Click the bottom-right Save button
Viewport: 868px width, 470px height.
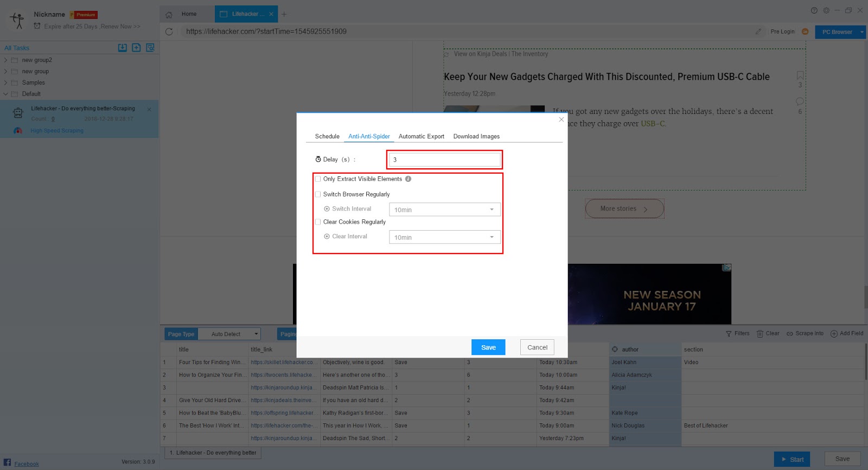[x=843, y=459]
